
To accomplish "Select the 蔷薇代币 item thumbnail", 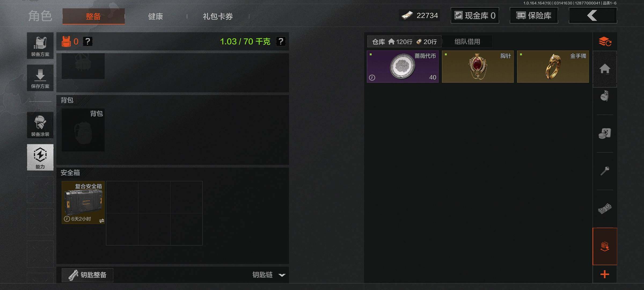I will (403, 67).
